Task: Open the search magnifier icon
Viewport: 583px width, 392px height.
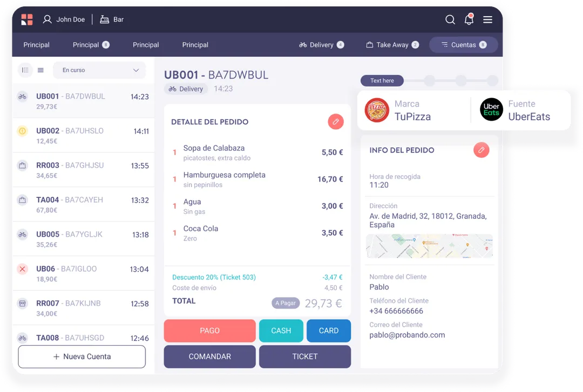Action: coord(450,19)
